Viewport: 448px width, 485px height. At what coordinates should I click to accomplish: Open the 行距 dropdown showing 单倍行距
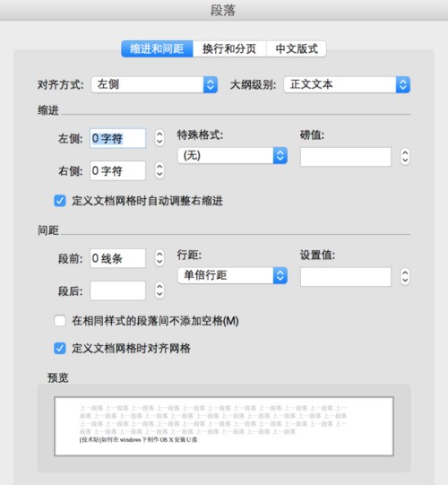[232, 275]
